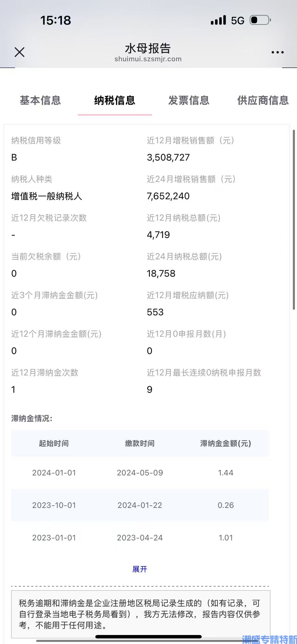Close the 水母报告 page with X icon
This screenshot has width=297, height=644.
tap(19, 52)
